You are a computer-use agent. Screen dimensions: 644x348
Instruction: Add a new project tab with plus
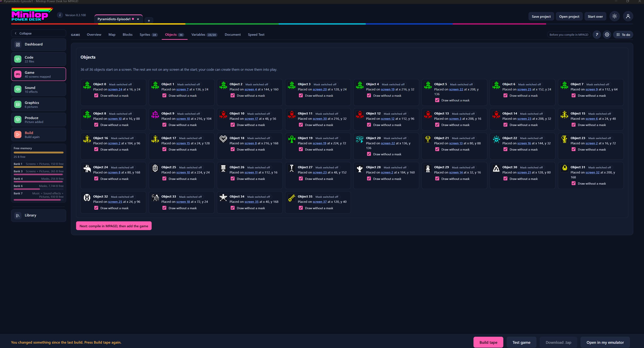[149, 20]
